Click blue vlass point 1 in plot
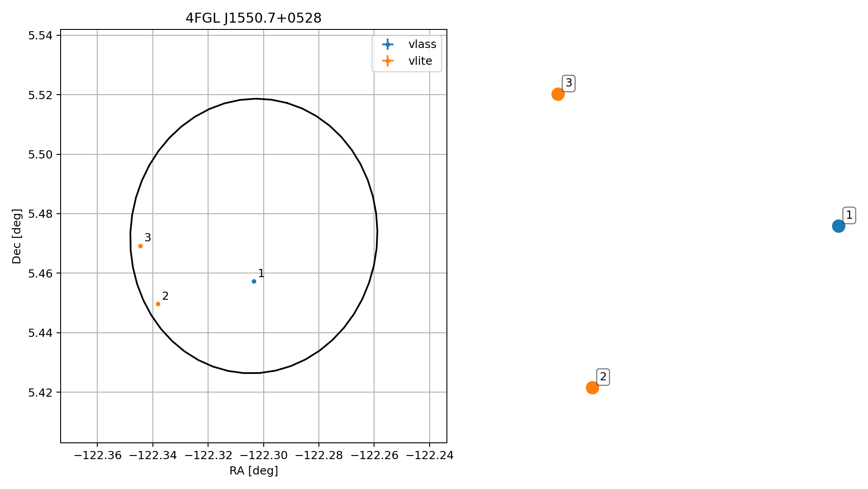Viewport: 868px width, 489px height. pyautogui.click(x=254, y=281)
